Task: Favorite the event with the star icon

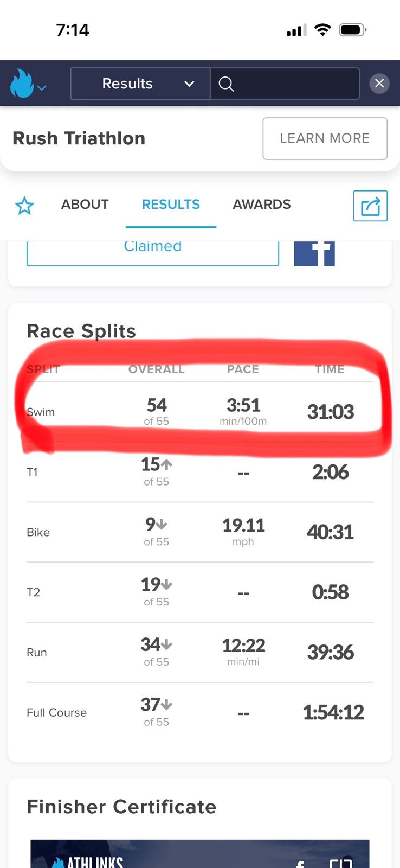Action: 24,206
